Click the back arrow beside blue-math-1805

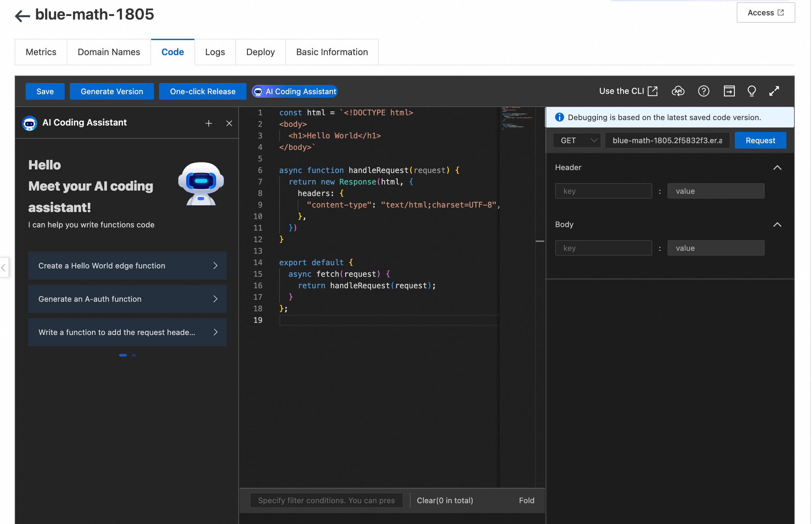[x=22, y=16]
